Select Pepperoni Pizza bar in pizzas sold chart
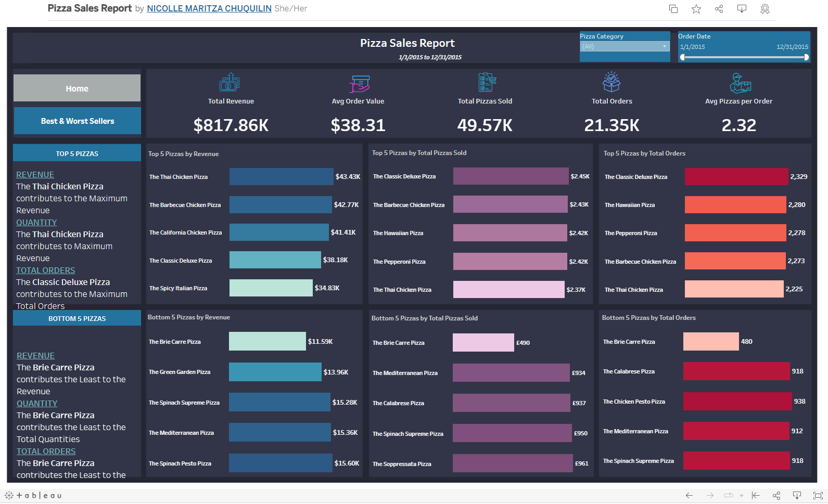The width and height of the screenshot is (828, 504). [510, 262]
